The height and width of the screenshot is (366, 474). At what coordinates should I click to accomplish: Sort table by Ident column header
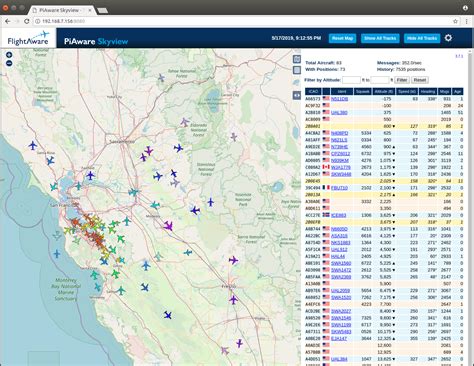[x=342, y=91]
